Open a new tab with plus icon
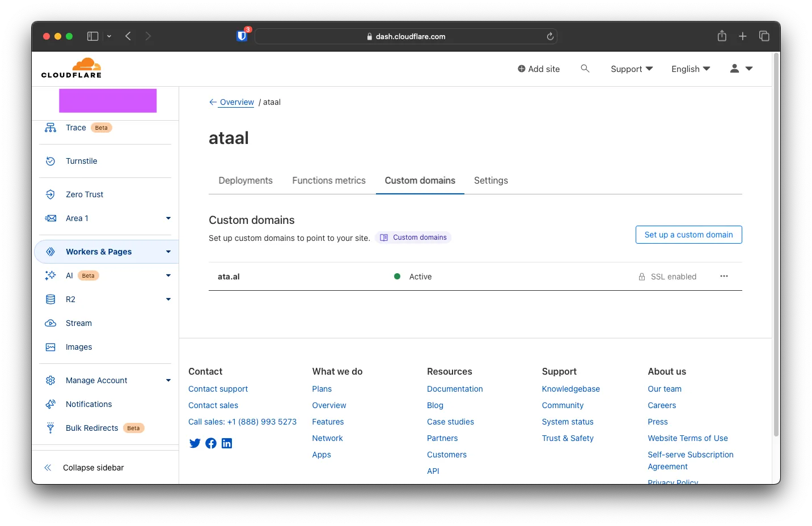 [x=743, y=36]
